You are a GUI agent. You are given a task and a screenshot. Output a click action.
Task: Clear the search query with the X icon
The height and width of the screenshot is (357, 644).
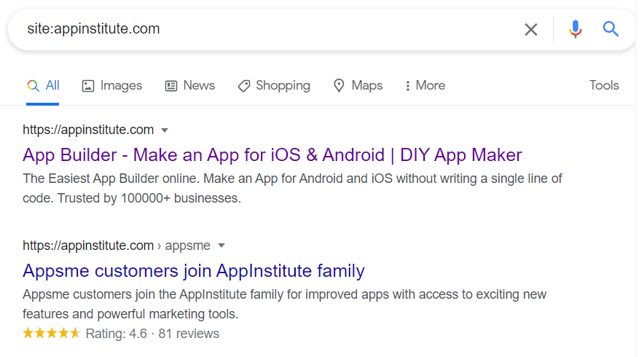click(530, 30)
